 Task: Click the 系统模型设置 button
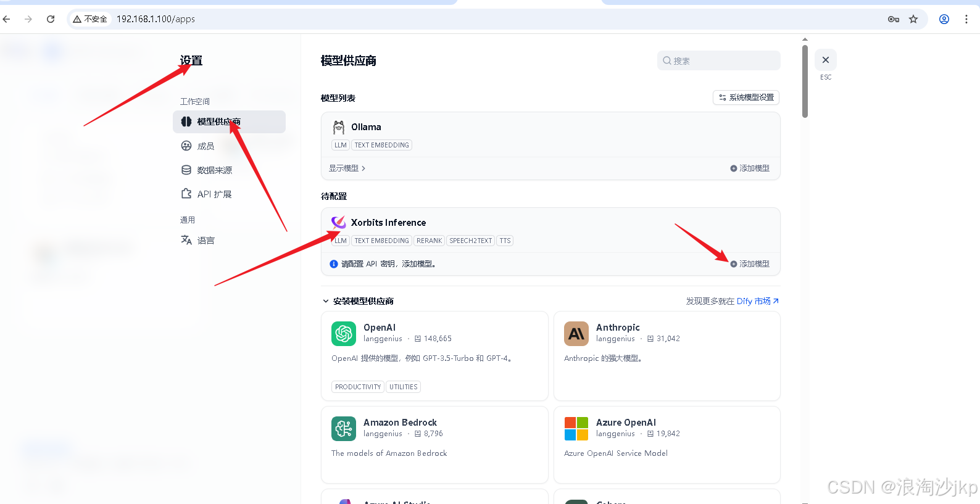point(746,97)
